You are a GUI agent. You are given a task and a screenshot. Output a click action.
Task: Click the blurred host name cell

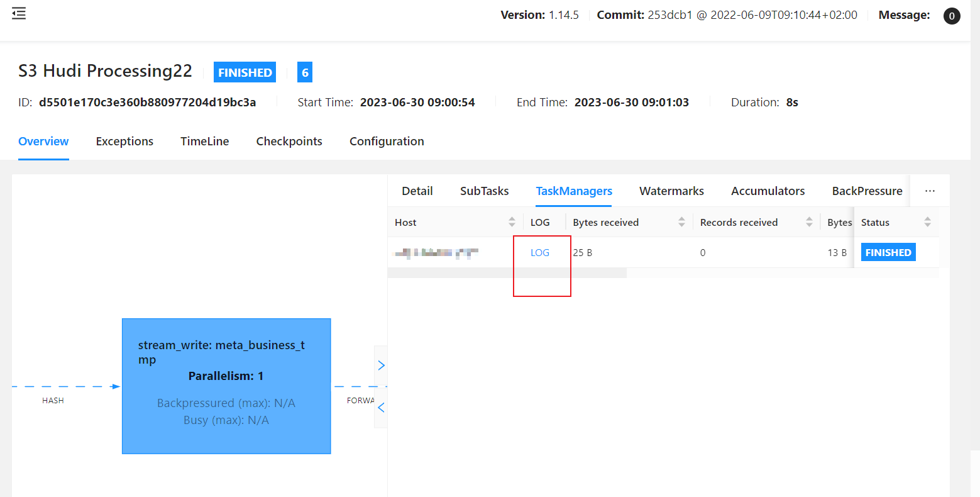point(436,253)
